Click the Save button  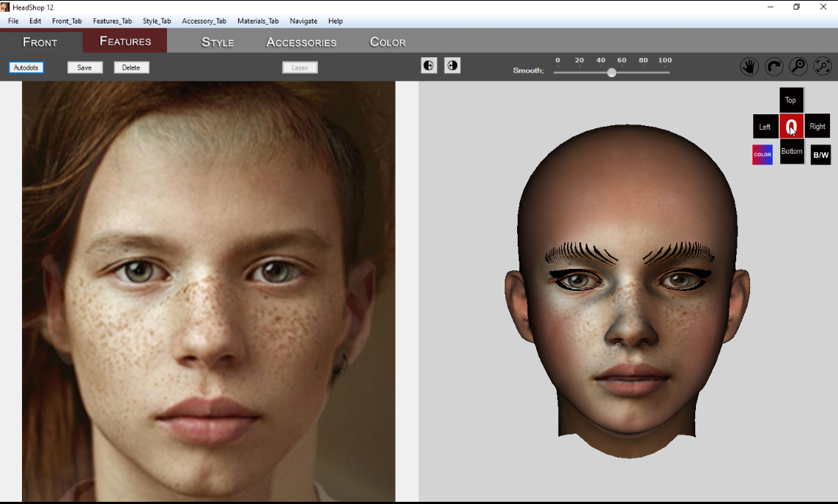84,67
